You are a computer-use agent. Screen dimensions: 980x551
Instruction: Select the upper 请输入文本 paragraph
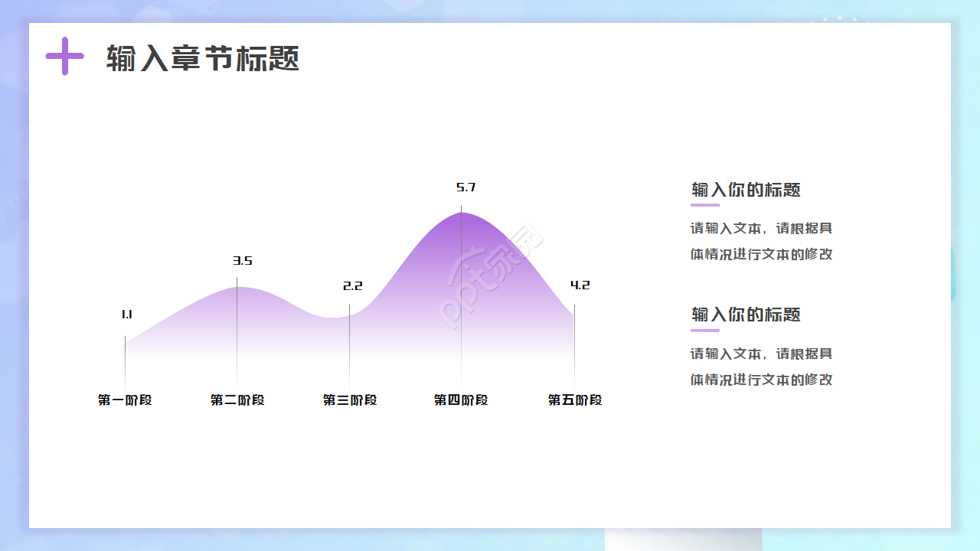[762, 241]
